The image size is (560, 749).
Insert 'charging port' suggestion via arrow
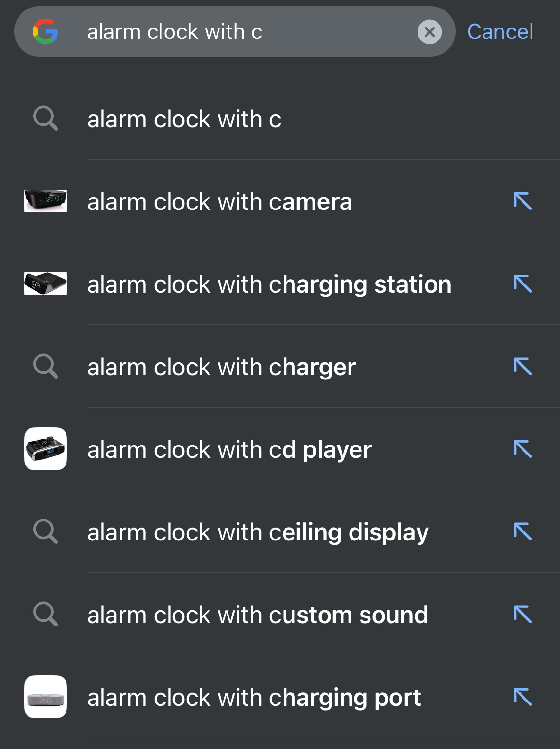(522, 697)
